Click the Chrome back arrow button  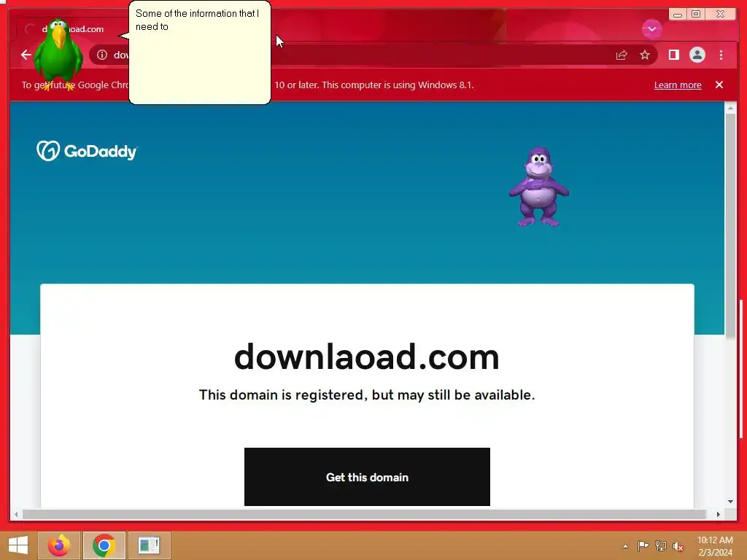click(26, 55)
